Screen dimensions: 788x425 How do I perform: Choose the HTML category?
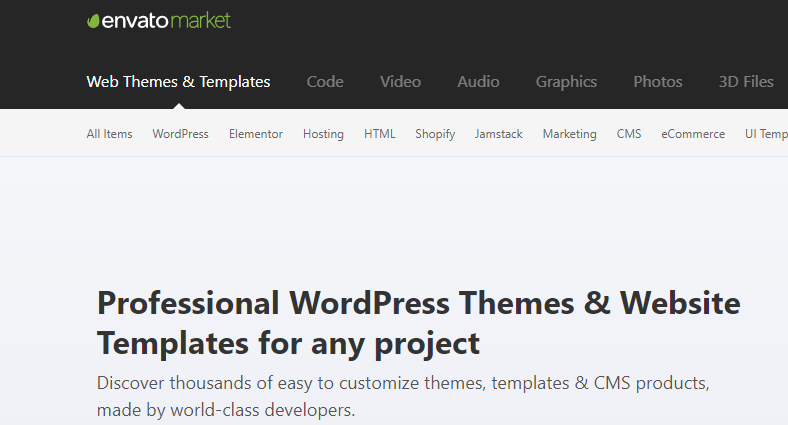tap(379, 134)
